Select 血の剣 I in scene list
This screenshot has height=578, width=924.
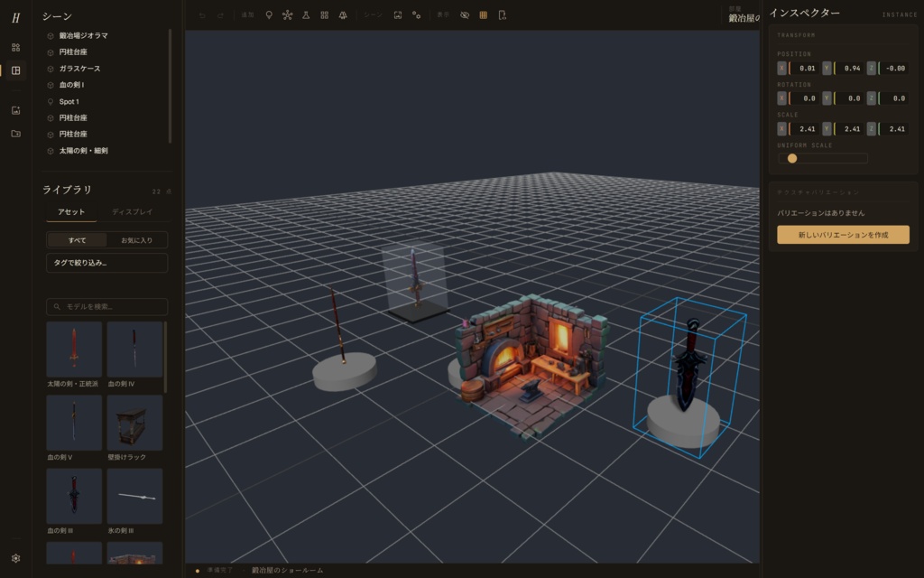[x=71, y=85]
